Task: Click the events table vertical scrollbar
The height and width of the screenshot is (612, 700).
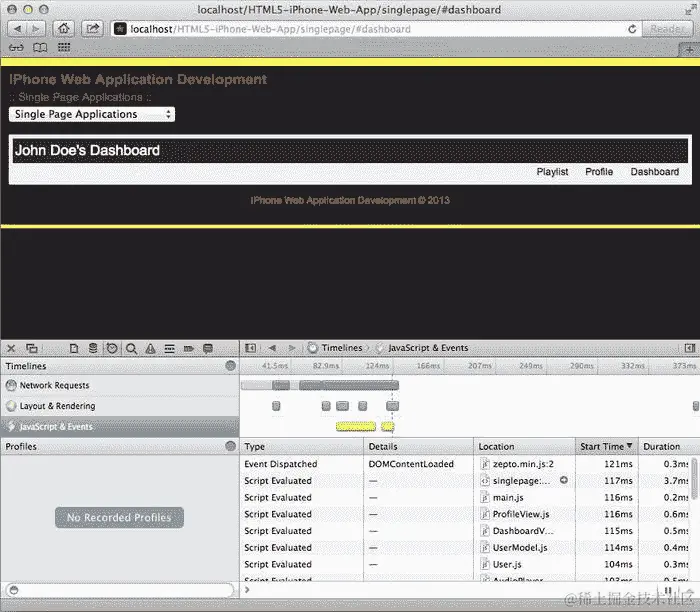Action: coord(695,479)
